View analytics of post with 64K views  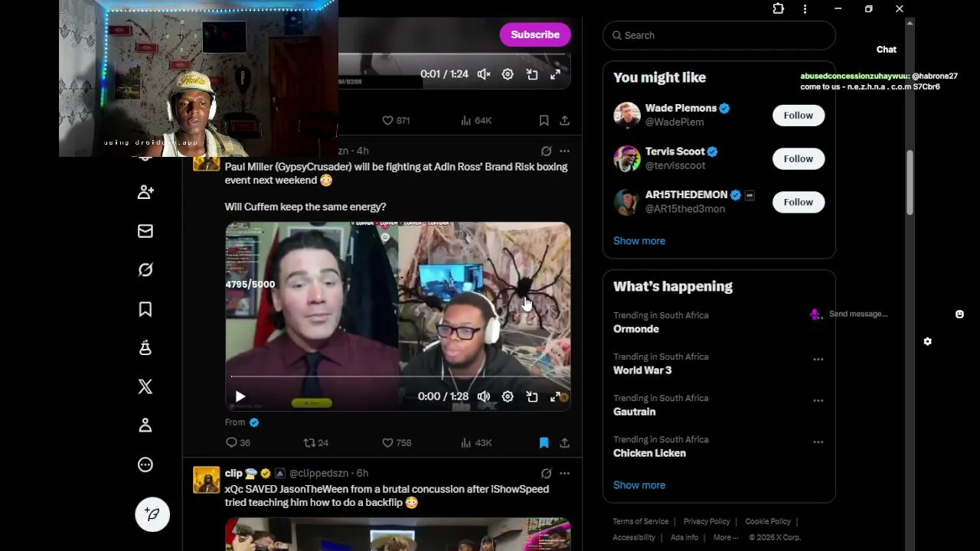[x=476, y=120]
